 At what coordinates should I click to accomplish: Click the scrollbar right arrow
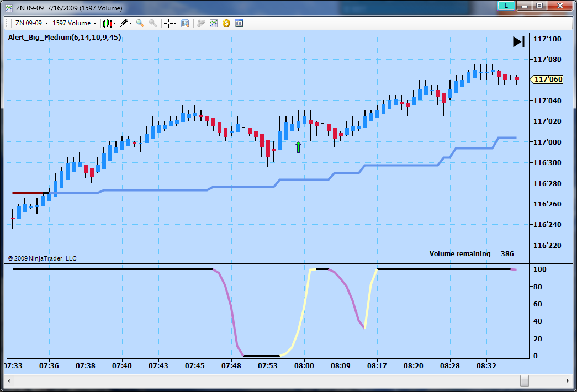click(568, 380)
